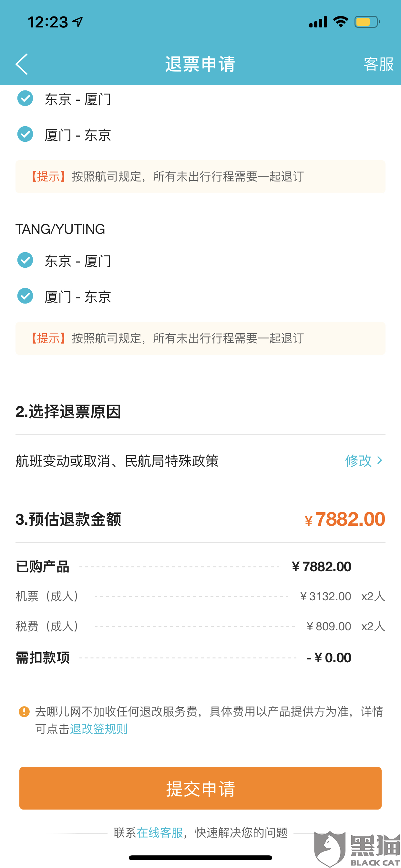Tap the cellular signal bars icon
Viewport: 401px width, 868px height.
coord(318,22)
